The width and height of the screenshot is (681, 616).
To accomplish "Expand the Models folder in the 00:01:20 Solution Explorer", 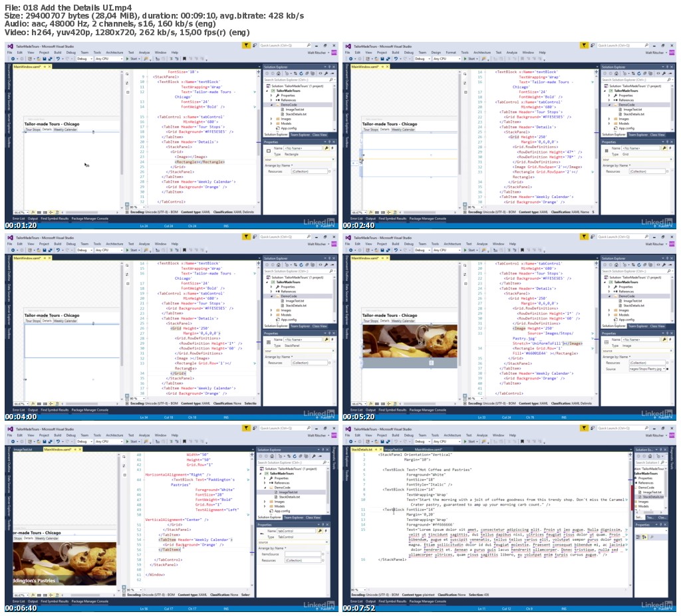I will [x=272, y=124].
